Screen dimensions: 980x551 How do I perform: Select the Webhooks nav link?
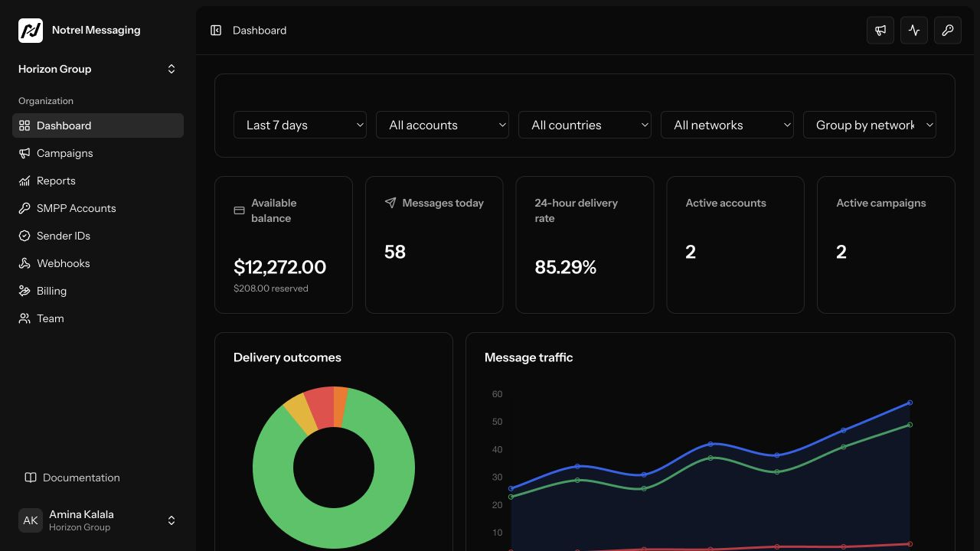(x=98, y=263)
